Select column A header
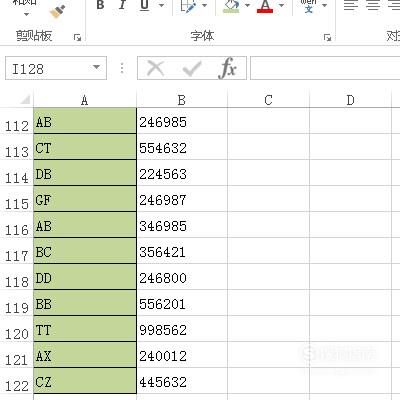Viewport: 400px width, 400px height. (x=85, y=100)
